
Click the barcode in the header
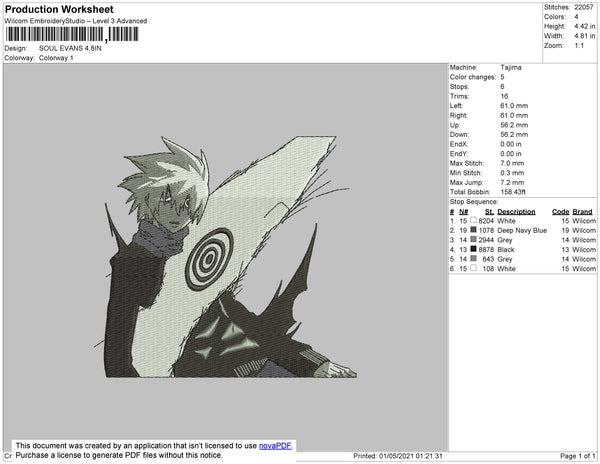72,34
